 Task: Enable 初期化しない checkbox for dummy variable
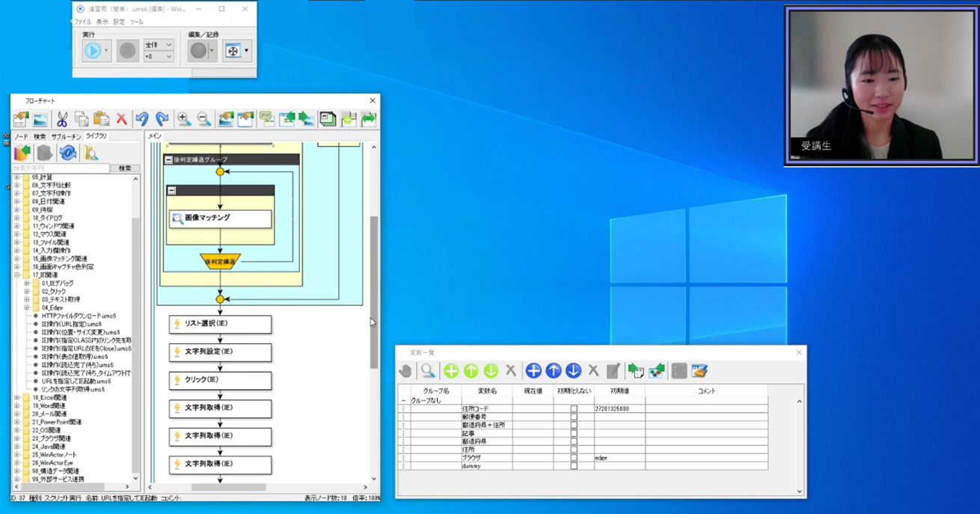point(574,466)
